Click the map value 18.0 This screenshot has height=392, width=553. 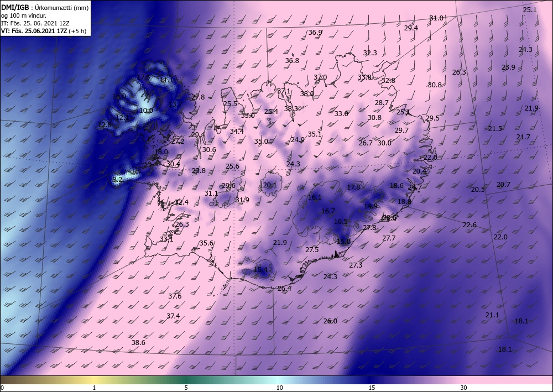coord(161,152)
